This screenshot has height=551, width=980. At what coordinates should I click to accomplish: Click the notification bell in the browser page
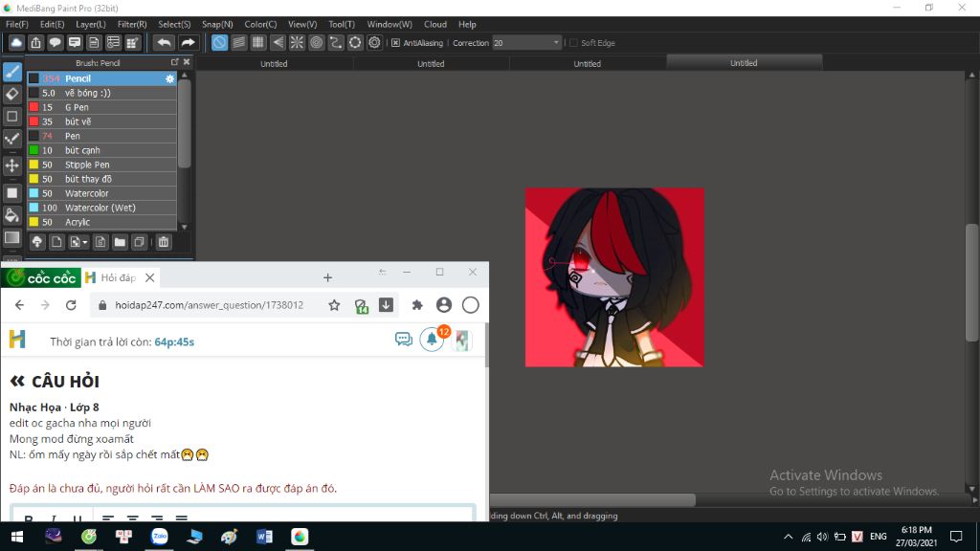[432, 340]
